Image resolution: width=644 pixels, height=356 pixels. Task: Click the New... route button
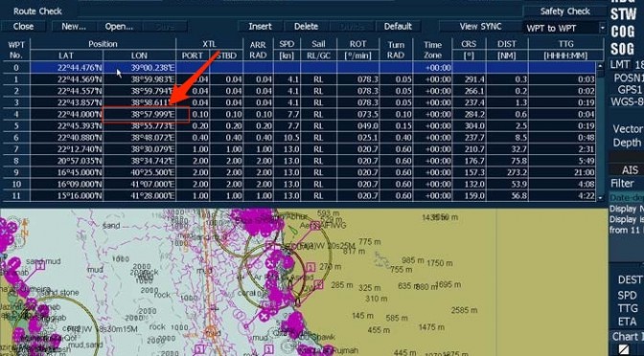click(74, 27)
